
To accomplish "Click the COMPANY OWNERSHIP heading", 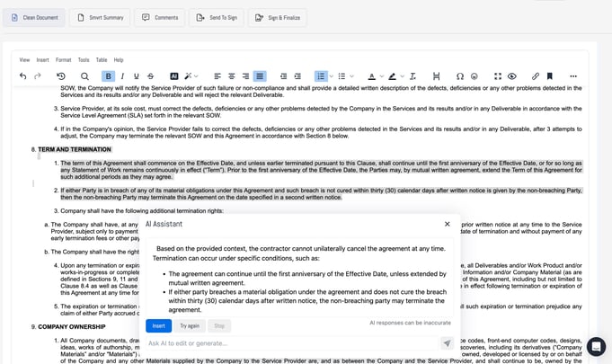I will 72,326.
